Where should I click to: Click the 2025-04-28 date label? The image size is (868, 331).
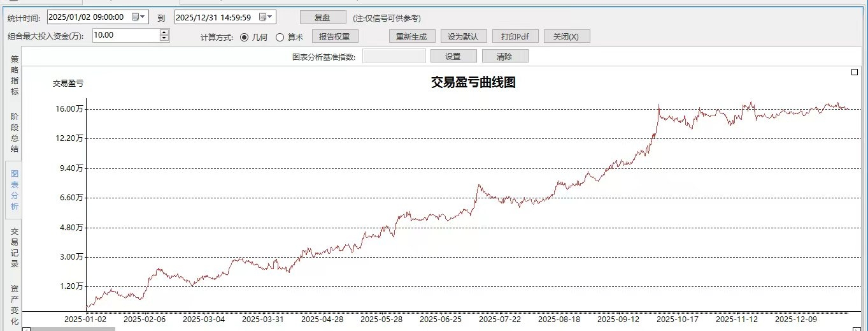(x=322, y=319)
